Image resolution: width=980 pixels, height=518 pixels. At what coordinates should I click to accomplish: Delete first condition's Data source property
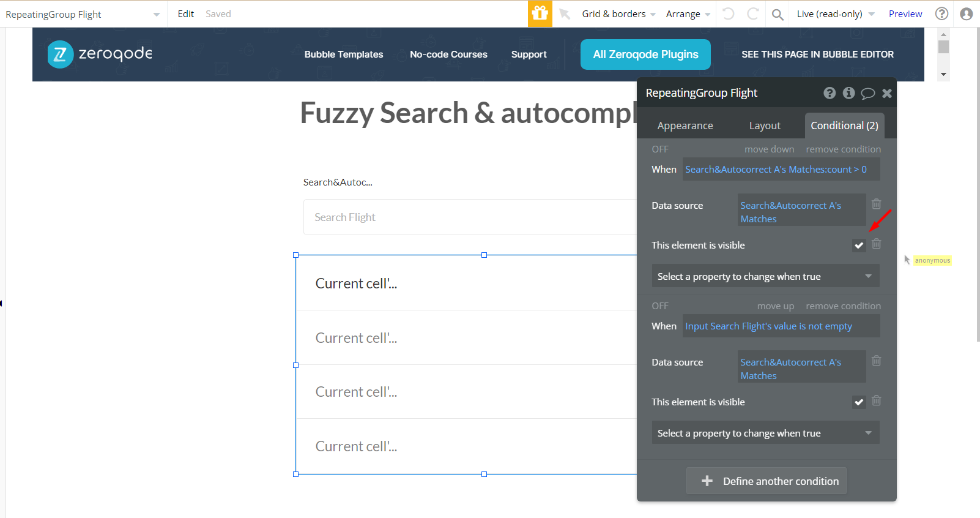tap(877, 204)
